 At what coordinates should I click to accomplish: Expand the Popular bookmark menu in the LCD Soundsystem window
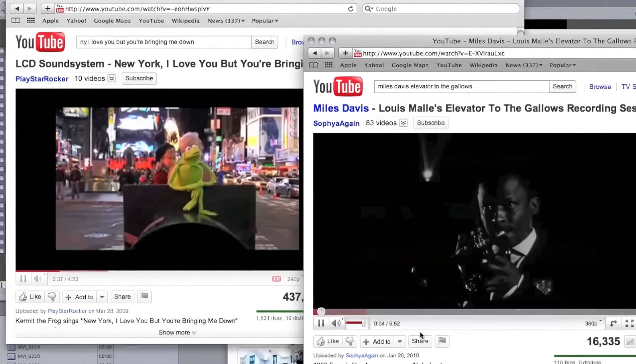(265, 21)
